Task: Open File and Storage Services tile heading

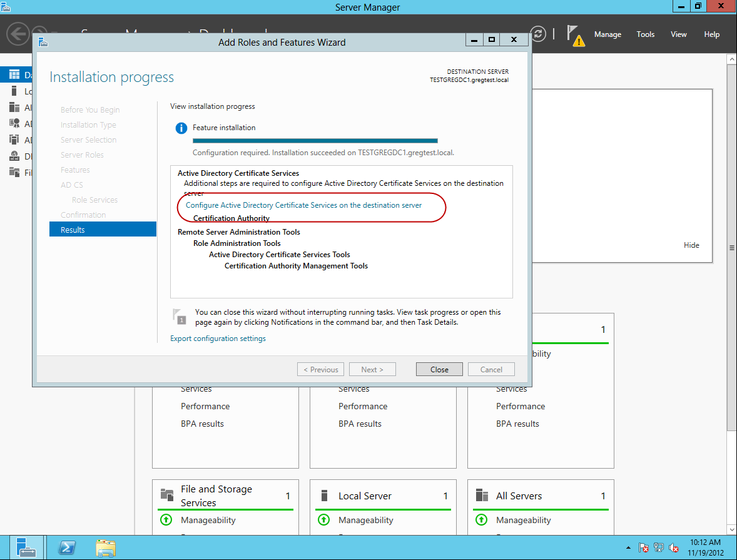Action: [216, 496]
